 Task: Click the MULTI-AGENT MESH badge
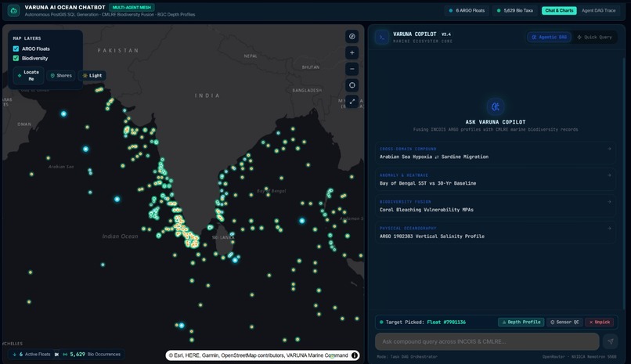coord(132,7)
